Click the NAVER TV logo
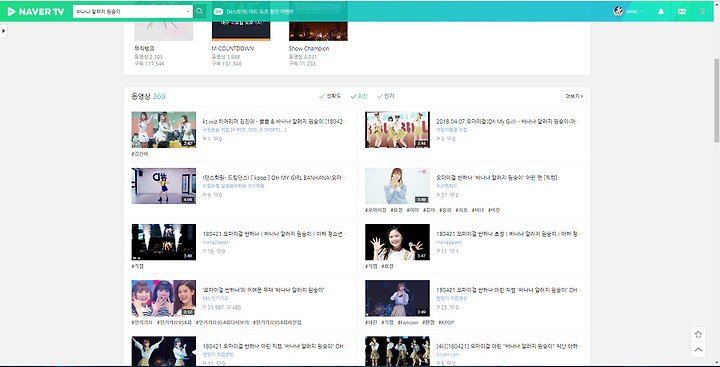The image size is (720, 367). (x=36, y=11)
